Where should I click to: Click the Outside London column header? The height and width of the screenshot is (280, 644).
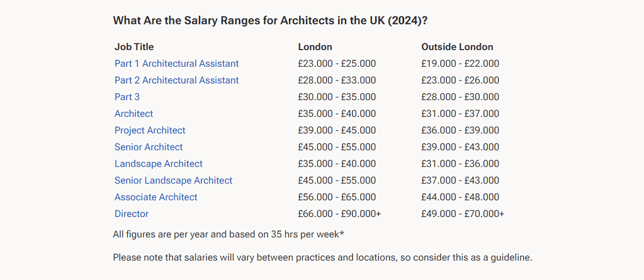(457, 47)
